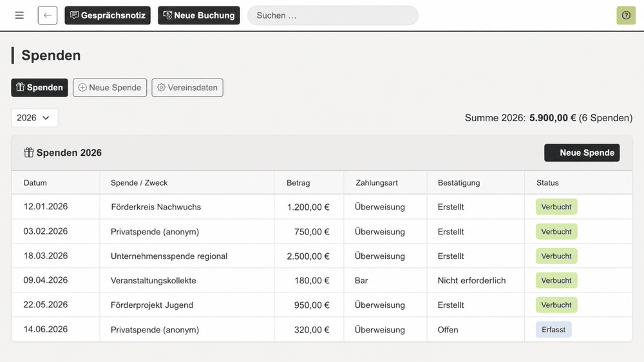The height and width of the screenshot is (362, 644).
Task: Click the black Neue Spende button
Action: coord(582,153)
